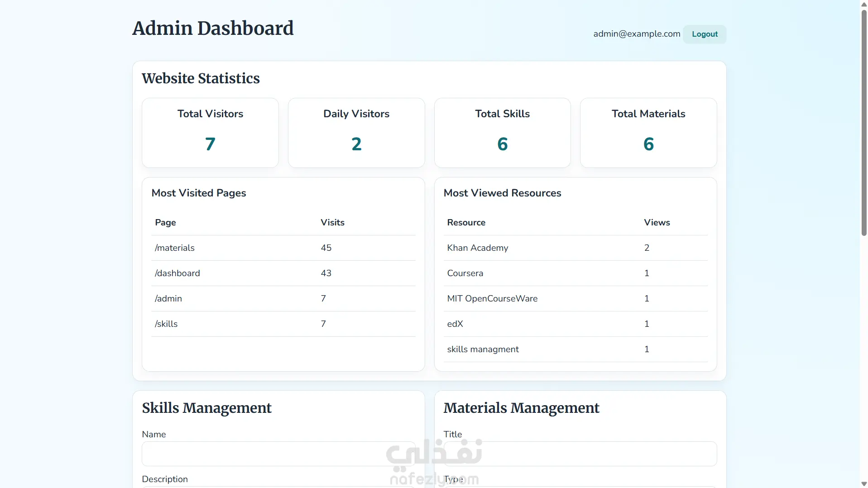Click the Skills Management heading
This screenshot has height=488, width=868.
(206, 408)
